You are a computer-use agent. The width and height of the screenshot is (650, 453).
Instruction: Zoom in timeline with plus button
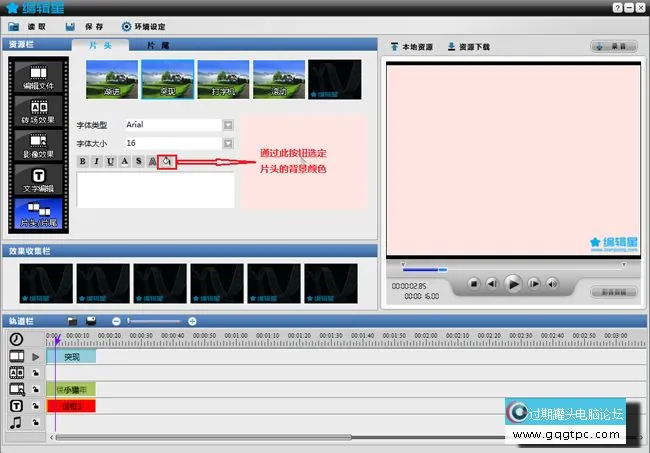pos(192,321)
